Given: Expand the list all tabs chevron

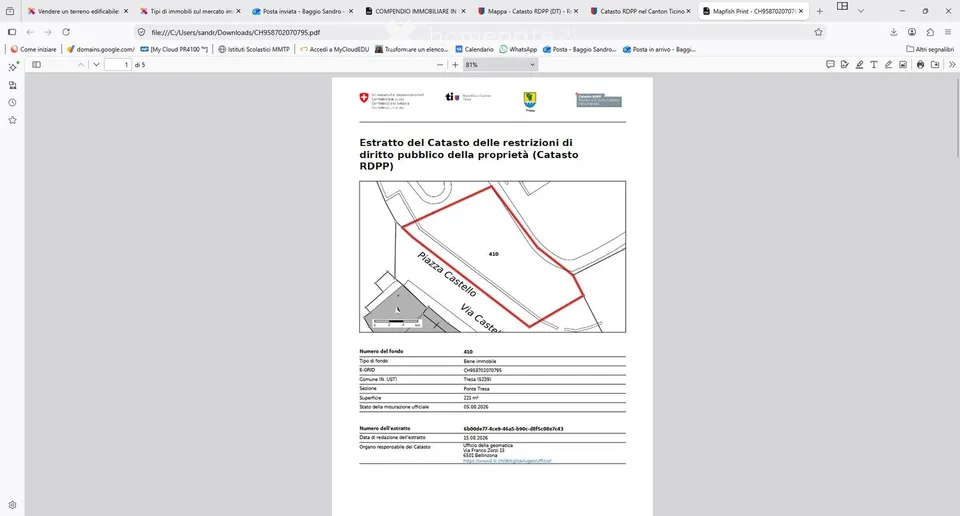Looking at the screenshot, I should pos(861,11).
